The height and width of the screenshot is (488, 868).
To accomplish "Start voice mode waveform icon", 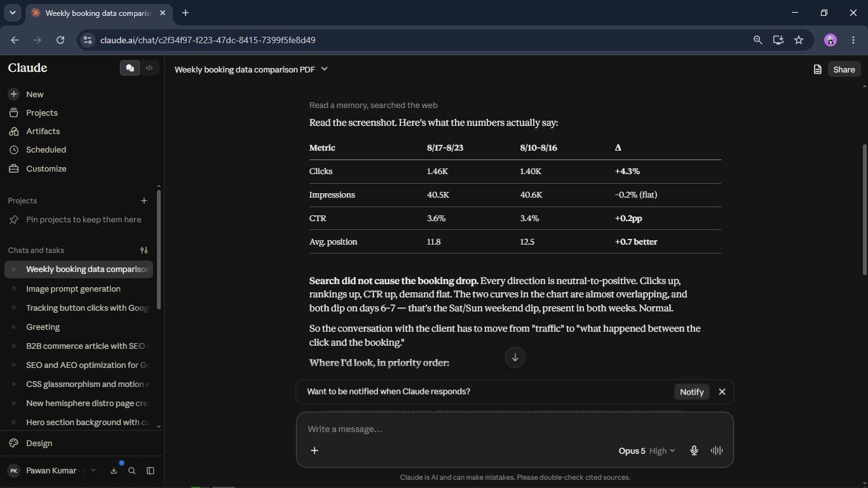I will (717, 451).
